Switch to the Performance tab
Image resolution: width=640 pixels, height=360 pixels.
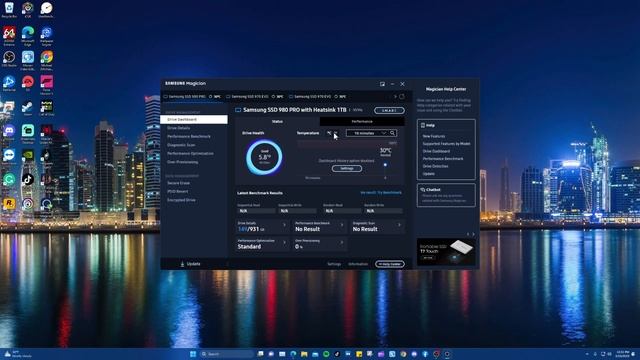(x=362, y=122)
